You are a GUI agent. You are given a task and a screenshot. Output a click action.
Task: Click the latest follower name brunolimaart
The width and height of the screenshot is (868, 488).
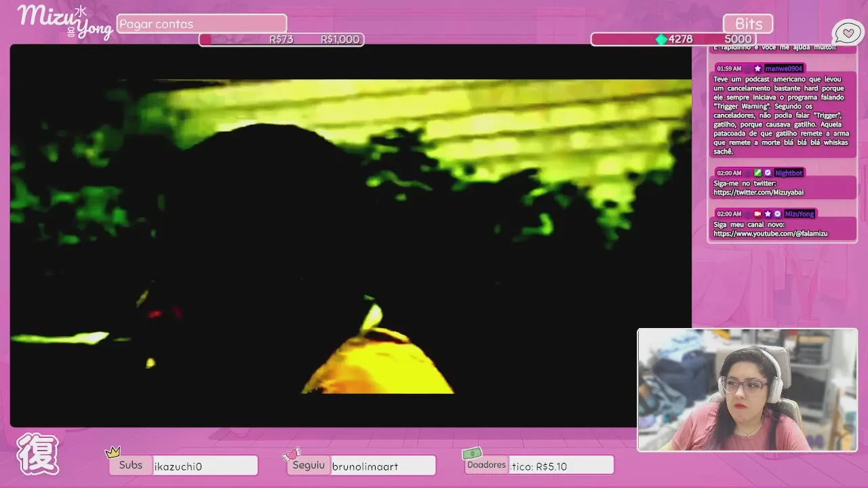[x=365, y=466]
